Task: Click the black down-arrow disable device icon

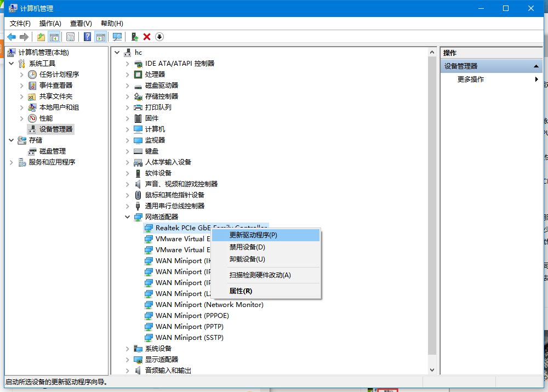Action: click(x=159, y=37)
